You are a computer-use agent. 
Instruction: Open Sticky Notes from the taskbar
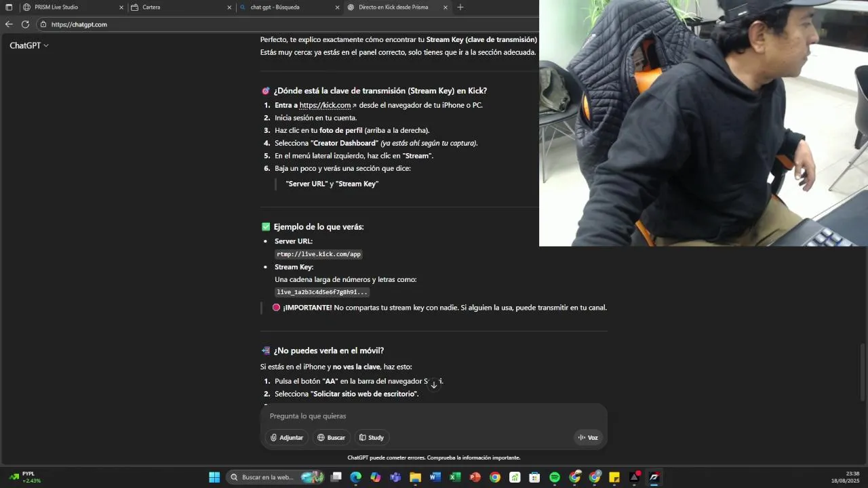coord(614,477)
